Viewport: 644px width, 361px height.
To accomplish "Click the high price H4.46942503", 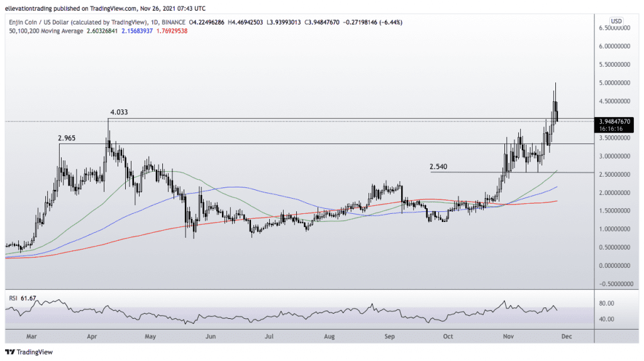I will tap(246, 22).
